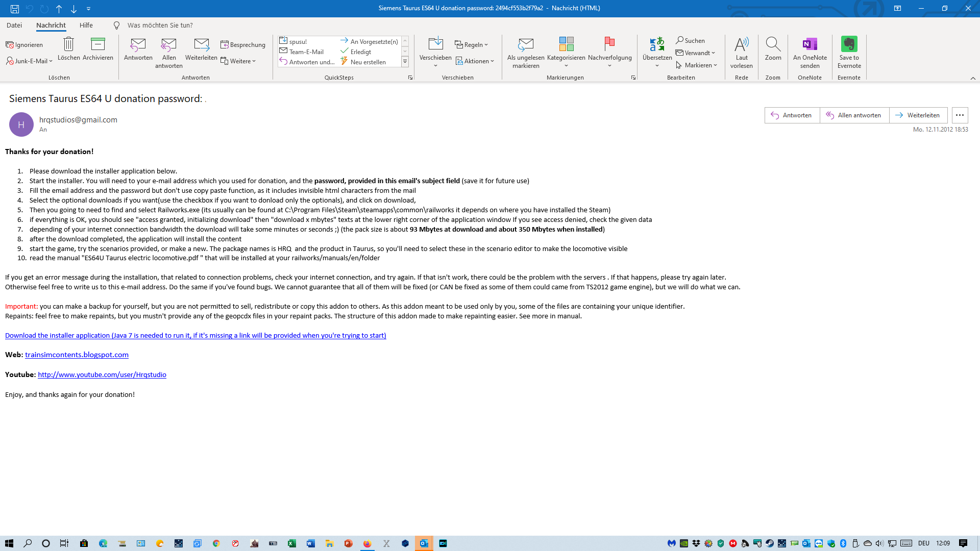
Task: Open Outlook from the Windows taskbar
Action: coord(424,543)
